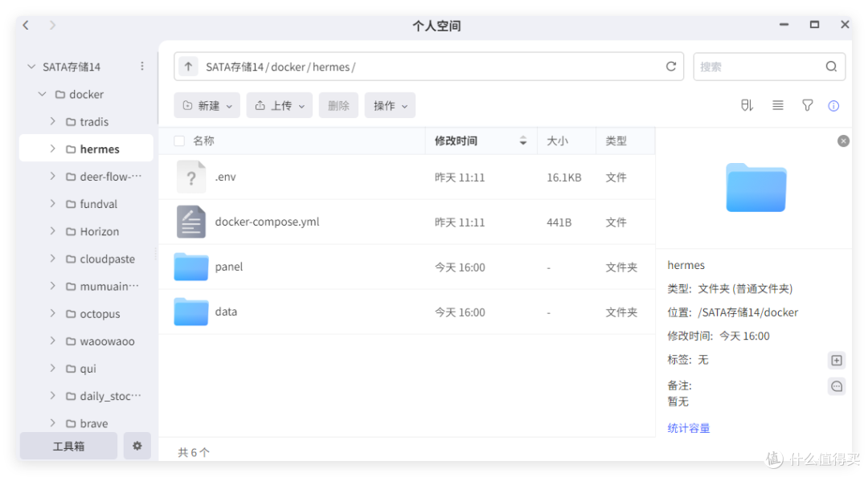Expand the deer-flow folder node
Image resolution: width=868 pixels, height=477 pixels.
(x=52, y=176)
